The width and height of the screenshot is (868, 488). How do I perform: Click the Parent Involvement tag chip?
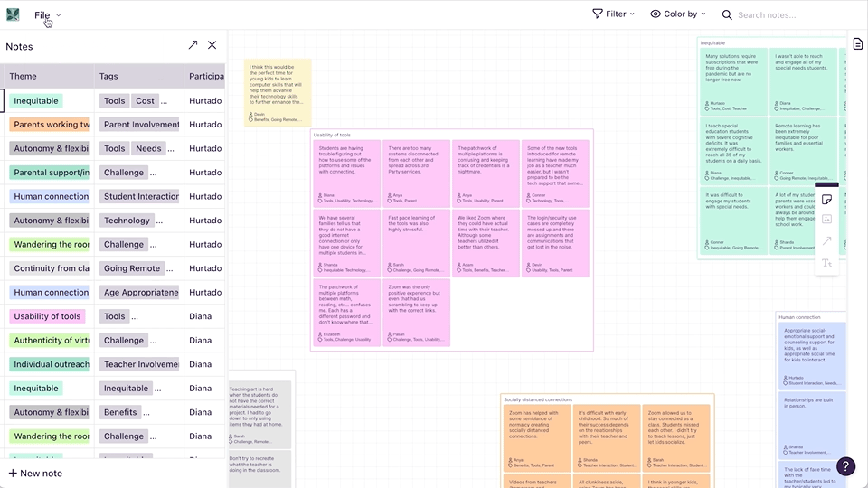(139, 125)
